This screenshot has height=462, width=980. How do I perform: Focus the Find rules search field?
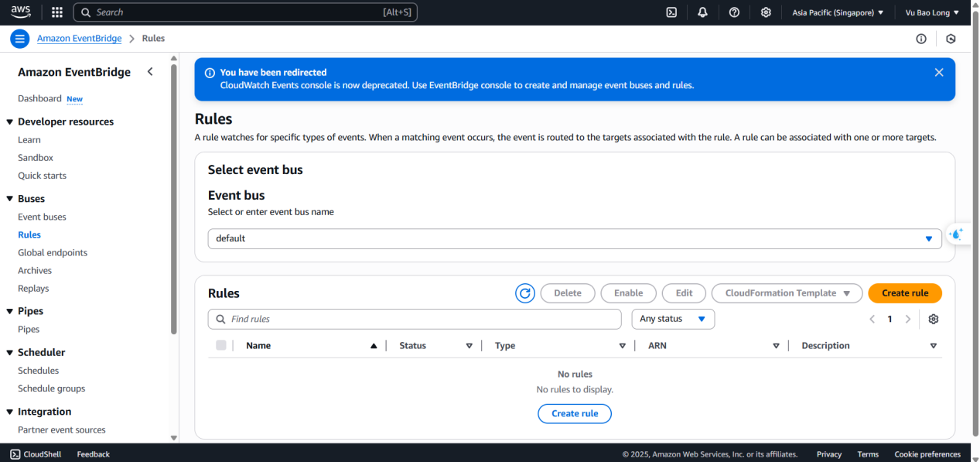click(x=415, y=319)
